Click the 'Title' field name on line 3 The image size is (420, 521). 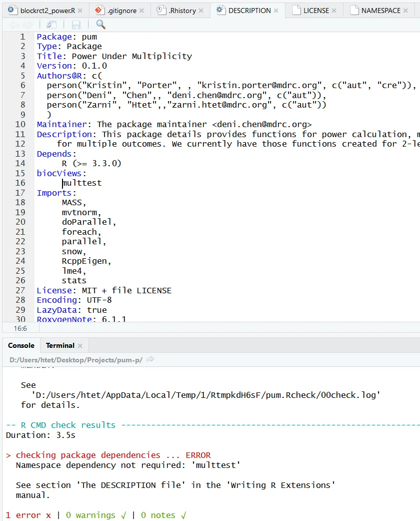[x=49, y=56]
